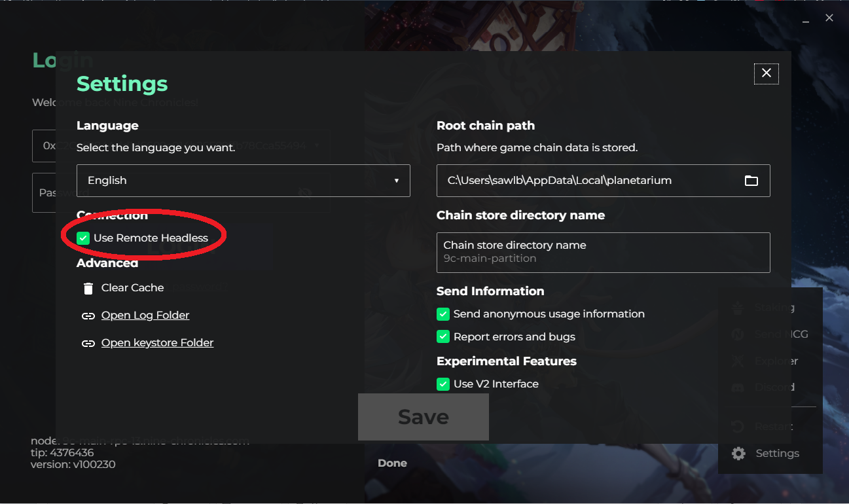Click the Restart icon in the side menu
849x504 pixels.
click(x=738, y=426)
